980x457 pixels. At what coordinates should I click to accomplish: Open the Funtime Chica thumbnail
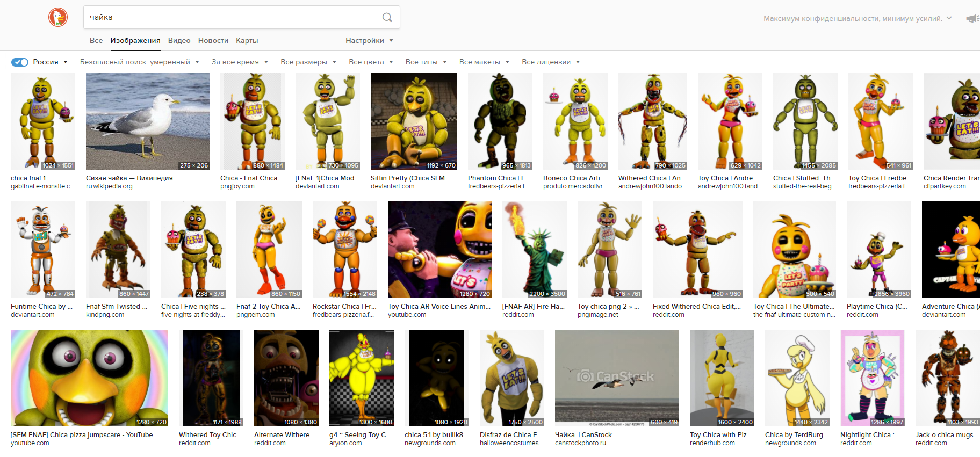click(43, 250)
